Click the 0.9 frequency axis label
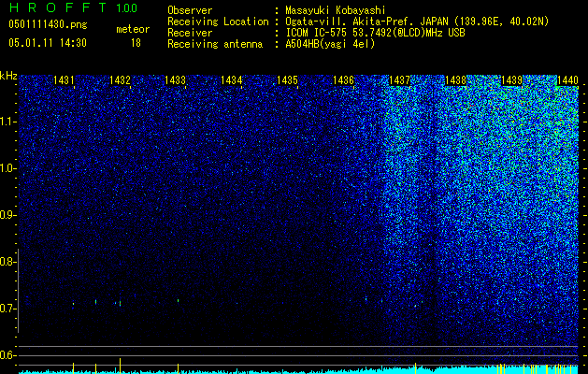Screen dimensions: 588x374 7,215
